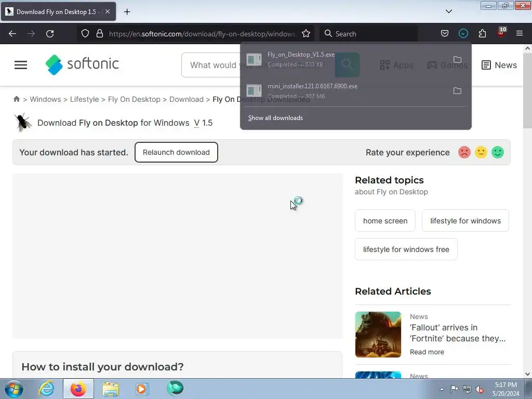Viewport: 532px width, 399px height.
Task: Show mini_installer.121.0.6167.6900.exe in its folder
Action: click(457, 90)
